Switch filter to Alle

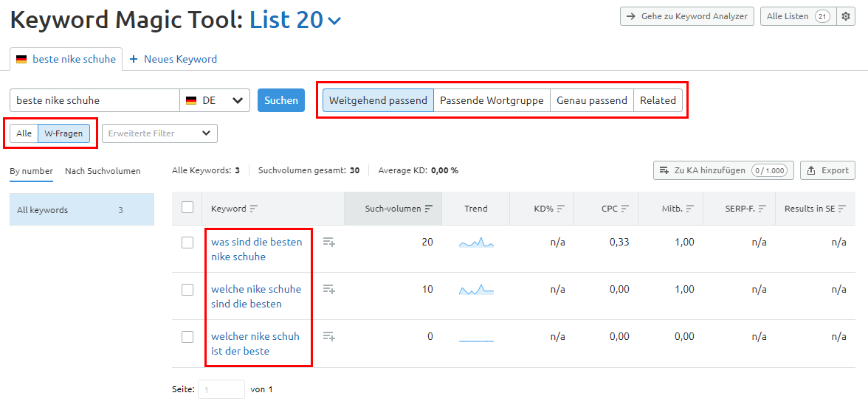[x=24, y=133]
